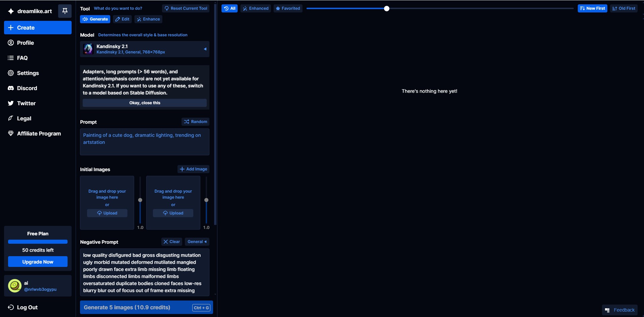This screenshot has width=644, height=317.
Task: Click the Feedback chat icon
Action: point(607,310)
